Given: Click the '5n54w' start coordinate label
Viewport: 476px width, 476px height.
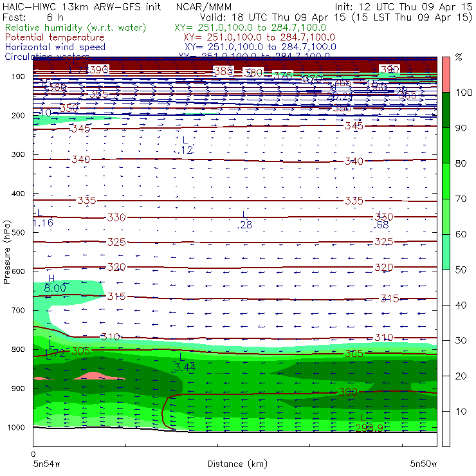Looking at the screenshot, I should pyautogui.click(x=46, y=464).
